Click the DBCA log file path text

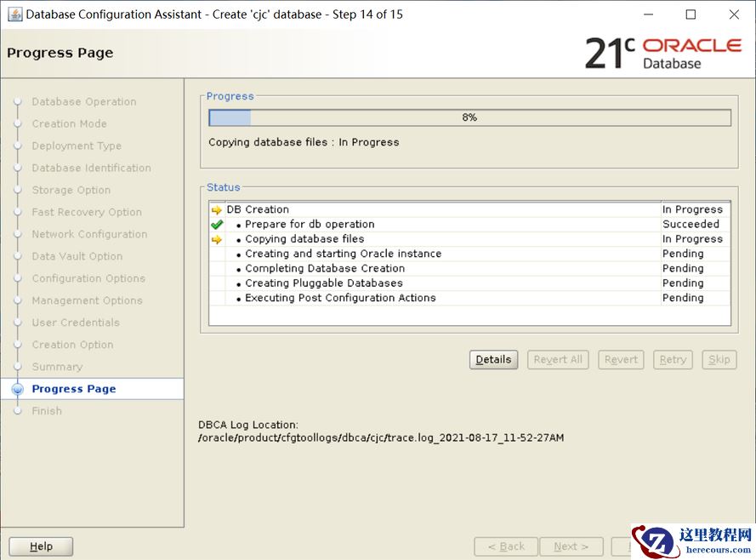[x=381, y=438]
